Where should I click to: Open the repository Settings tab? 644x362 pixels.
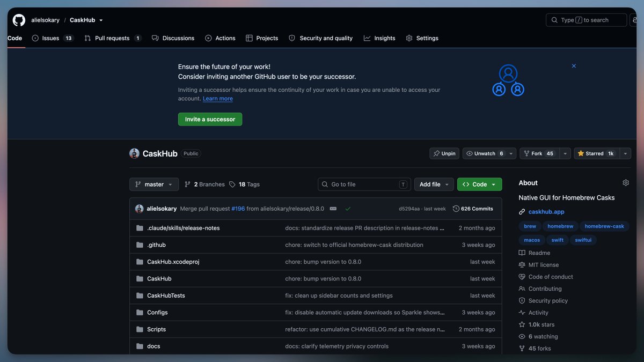[422, 38]
